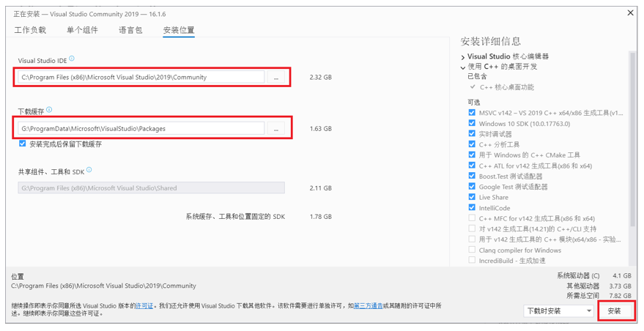Uncheck 实时调试器 component
Image resolution: width=644 pixels, height=331 pixels.
[x=472, y=134]
